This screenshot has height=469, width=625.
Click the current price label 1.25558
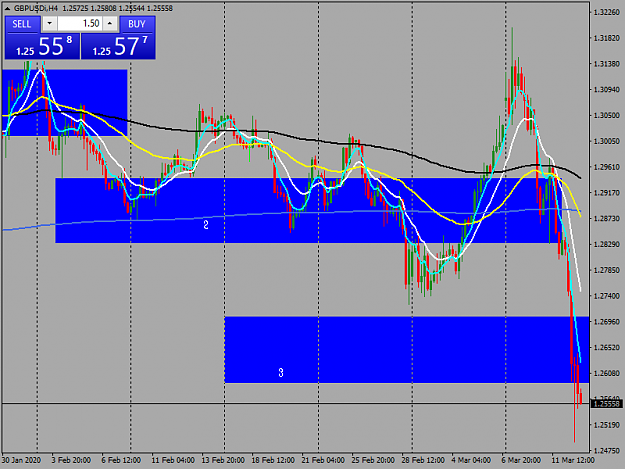(606, 404)
